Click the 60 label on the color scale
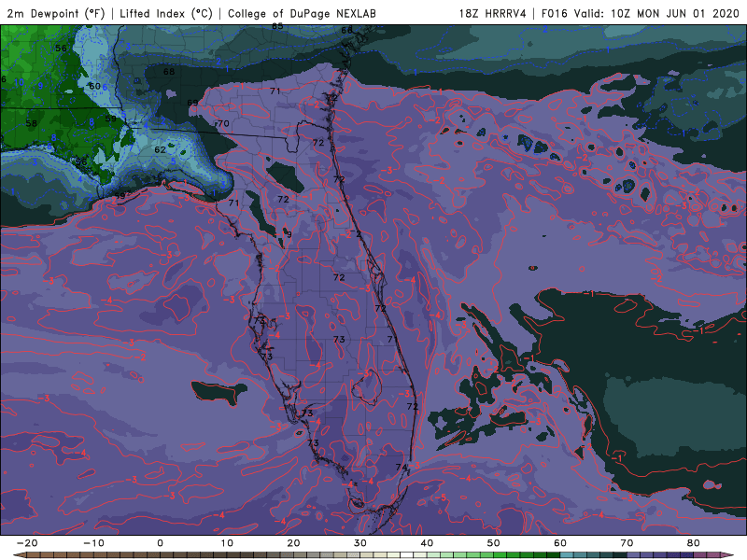747x560 pixels. [560, 543]
